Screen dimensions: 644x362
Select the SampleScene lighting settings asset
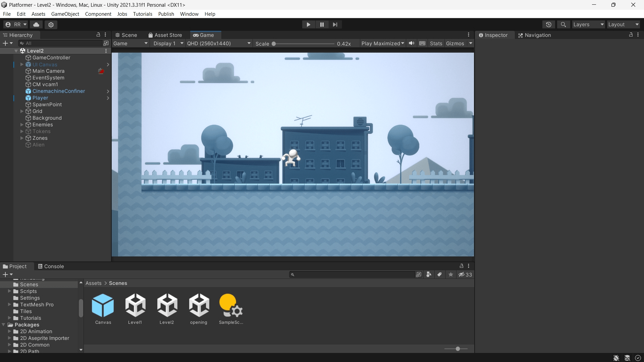[x=231, y=309]
